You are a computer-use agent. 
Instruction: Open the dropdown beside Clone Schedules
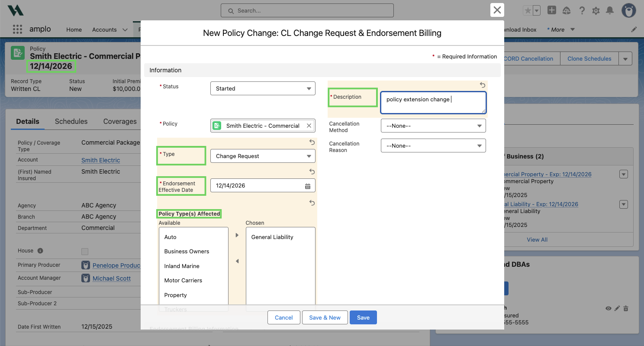(x=625, y=58)
